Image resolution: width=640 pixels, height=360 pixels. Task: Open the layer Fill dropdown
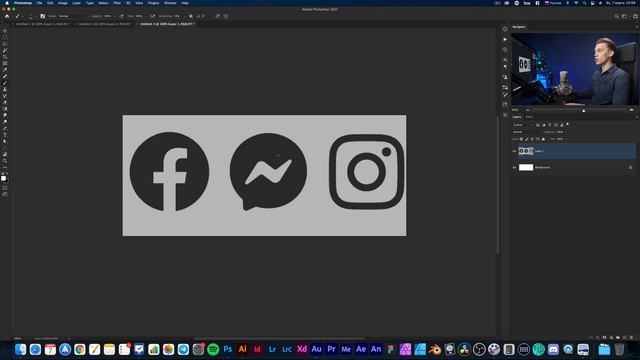tap(566, 139)
